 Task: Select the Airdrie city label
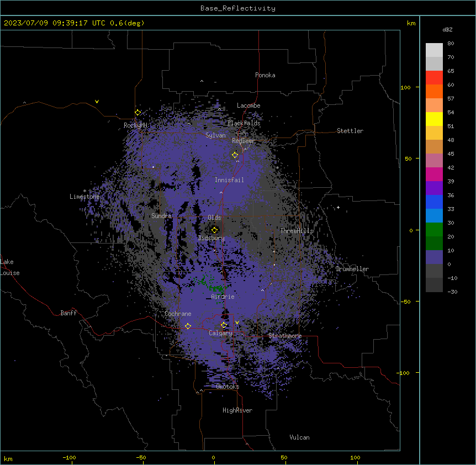pos(223,297)
